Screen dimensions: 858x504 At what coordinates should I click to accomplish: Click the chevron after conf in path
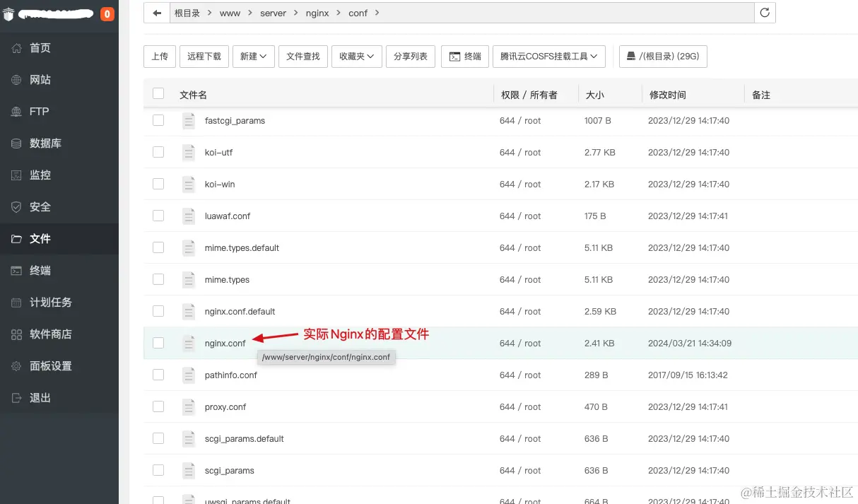(x=376, y=13)
